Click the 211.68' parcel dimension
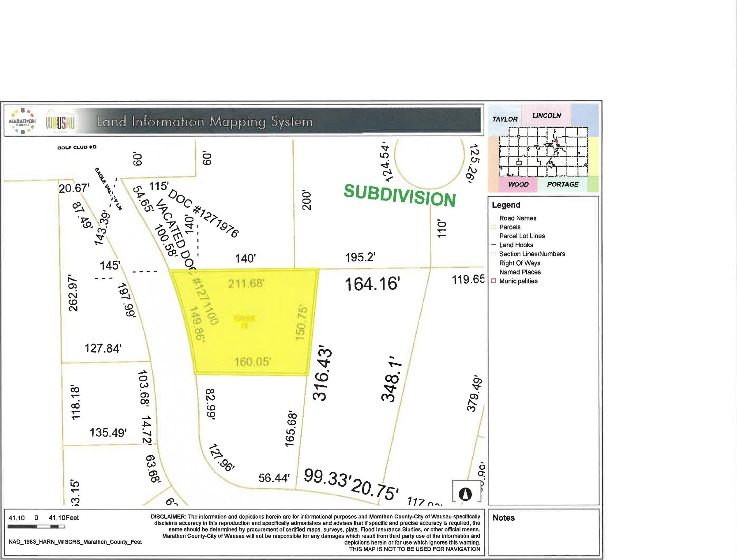Screen dimensions: 737x560 click(246, 284)
